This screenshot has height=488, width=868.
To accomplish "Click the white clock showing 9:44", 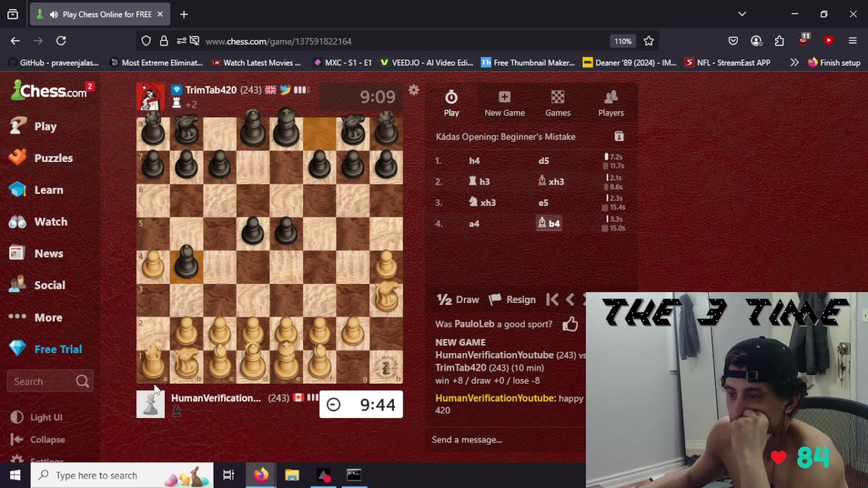I will coord(361,405).
